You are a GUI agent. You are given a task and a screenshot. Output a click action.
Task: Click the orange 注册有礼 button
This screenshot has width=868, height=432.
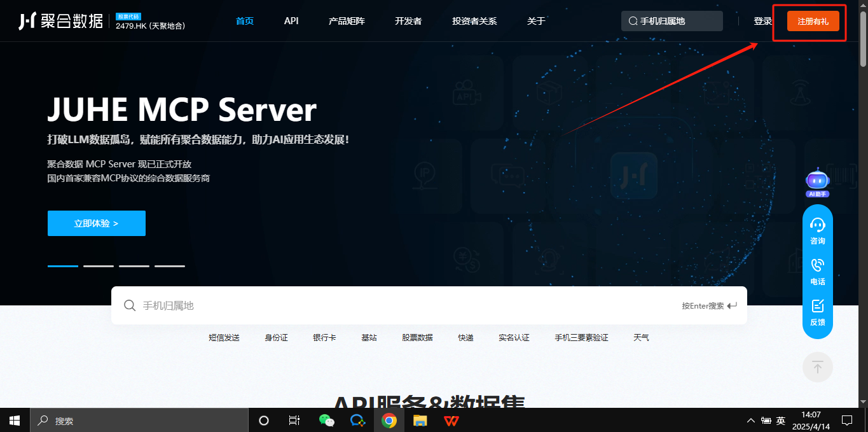[813, 21]
